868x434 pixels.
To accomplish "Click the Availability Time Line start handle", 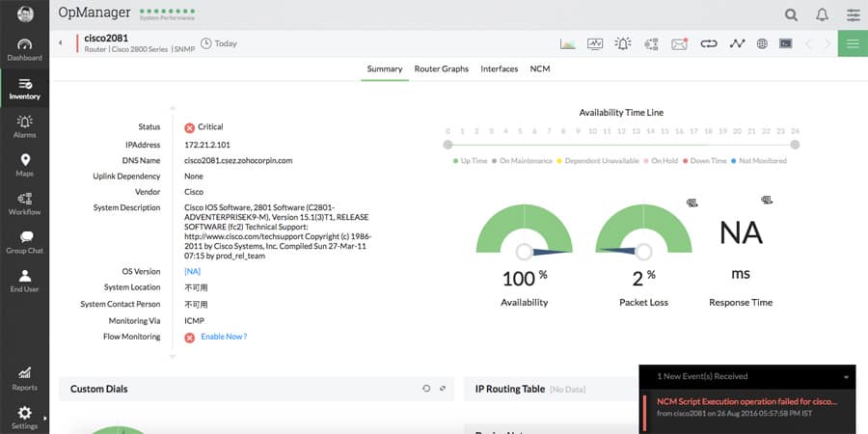I will point(448,145).
